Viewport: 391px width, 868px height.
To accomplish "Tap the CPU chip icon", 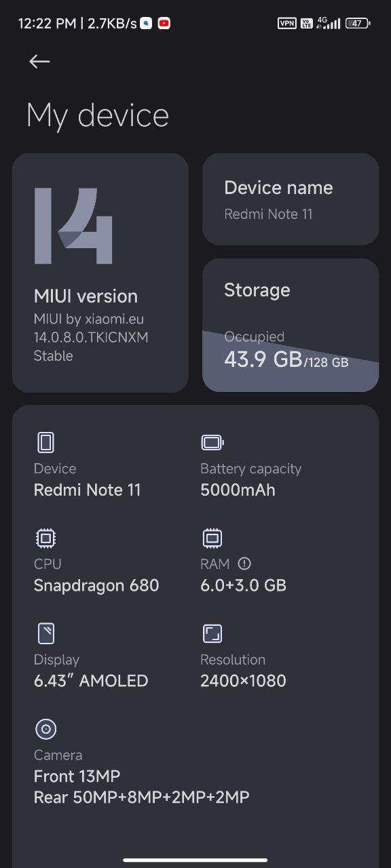I will click(x=45, y=538).
